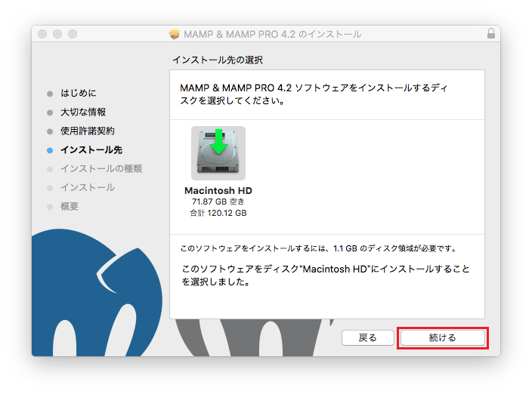Select the はじめに step in sidebar
The image size is (532, 394).
pyautogui.click(x=79, y=93)
